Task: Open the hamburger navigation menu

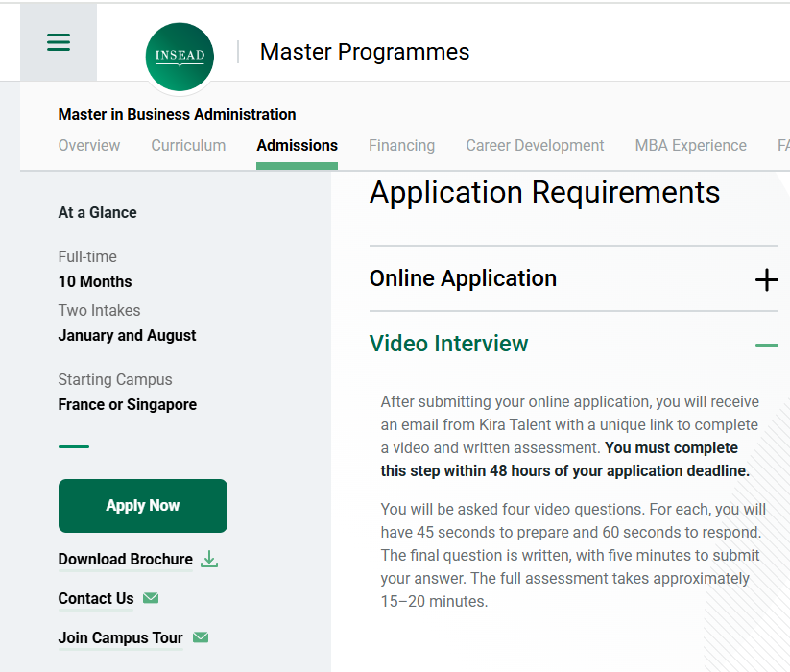Action: pos(59,43)
